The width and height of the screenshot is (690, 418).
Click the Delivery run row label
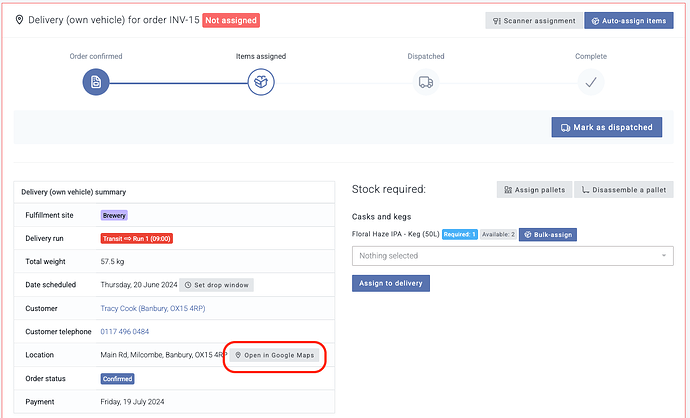pyautogui.click(x=44, y=238)
